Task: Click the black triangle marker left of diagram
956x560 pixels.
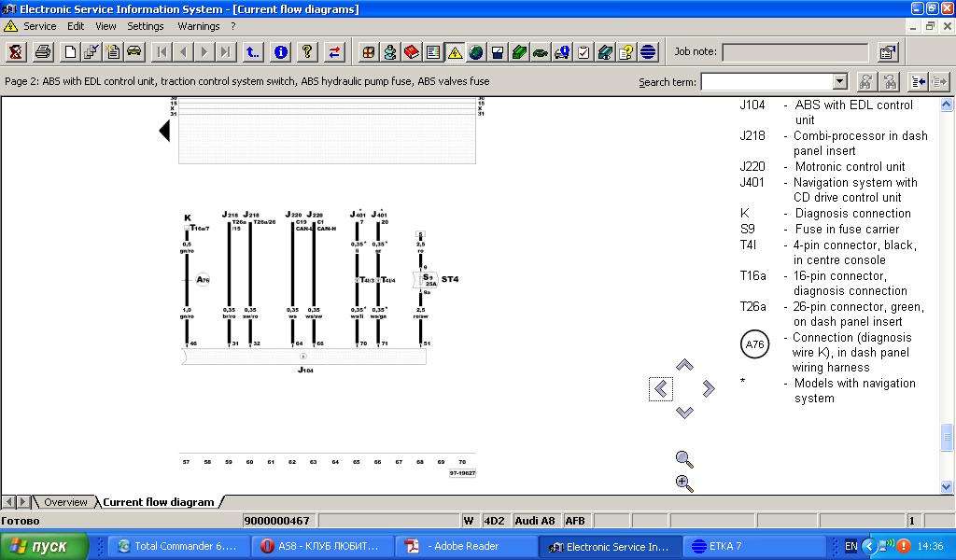Action: point(164,132)
